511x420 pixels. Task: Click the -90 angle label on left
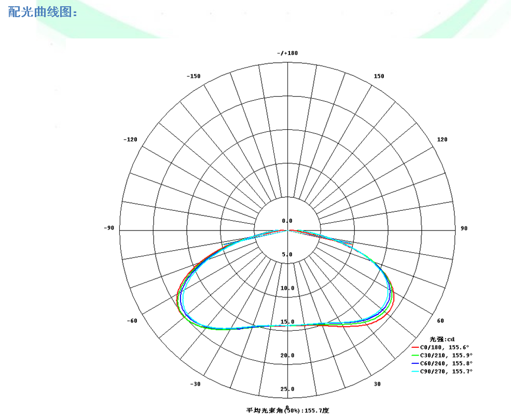pyautogui.click(x=109, y=228)
